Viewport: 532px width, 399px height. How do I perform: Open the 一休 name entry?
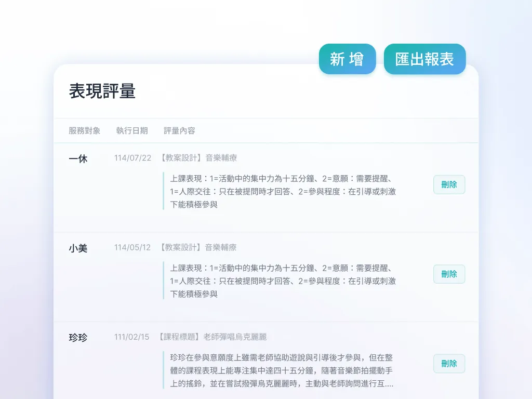(x=78, y=158)
